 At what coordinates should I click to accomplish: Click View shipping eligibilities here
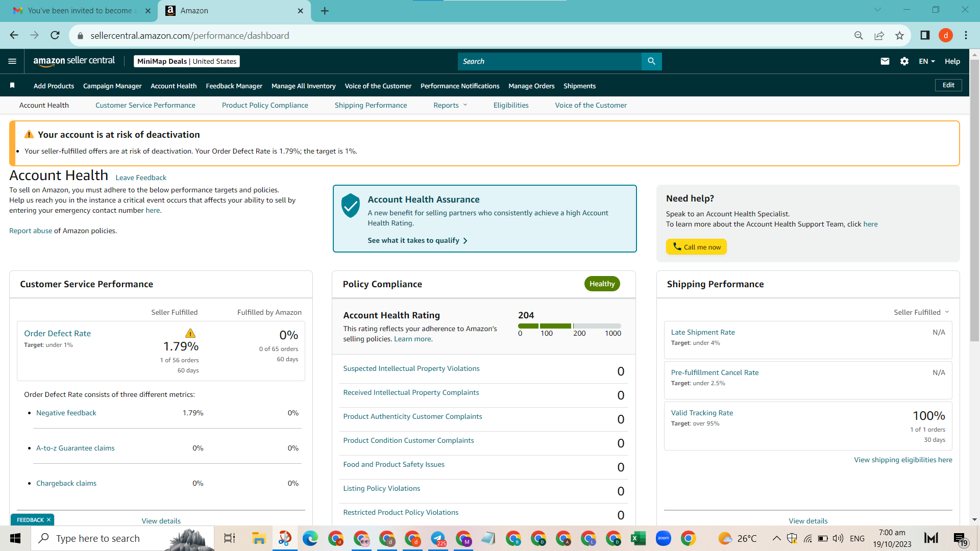[903, 460]
